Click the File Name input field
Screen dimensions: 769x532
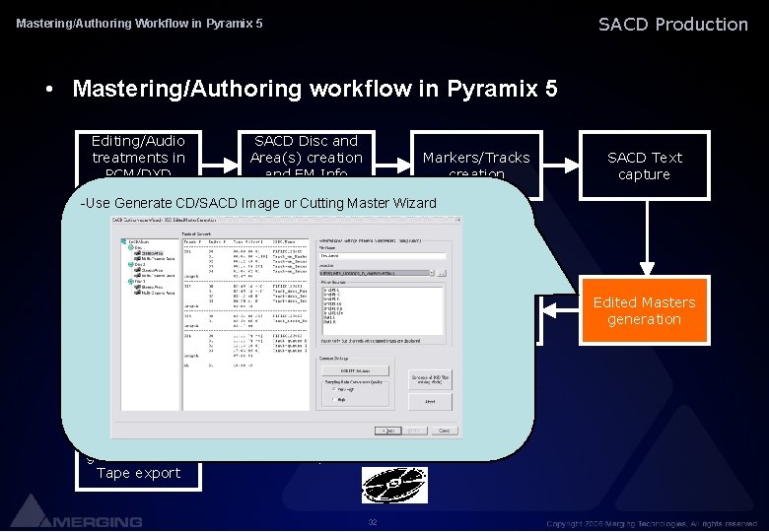(x=384, y=256)
